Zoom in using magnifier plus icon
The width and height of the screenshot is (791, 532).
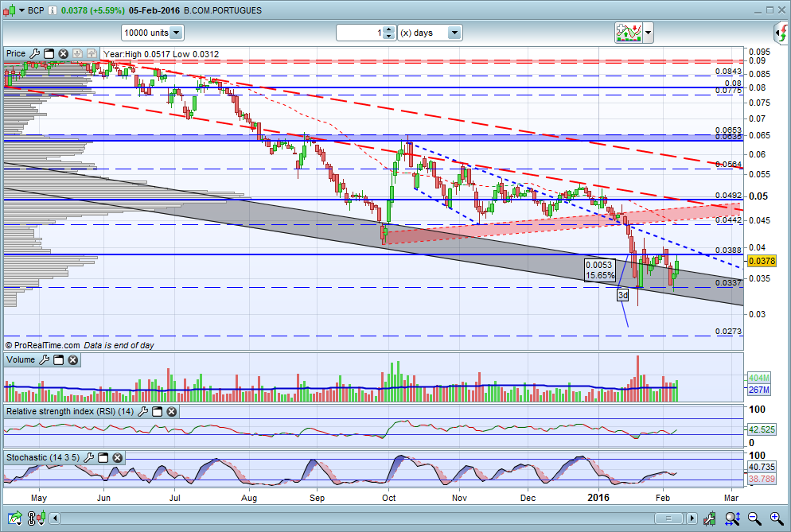[777, 518]
